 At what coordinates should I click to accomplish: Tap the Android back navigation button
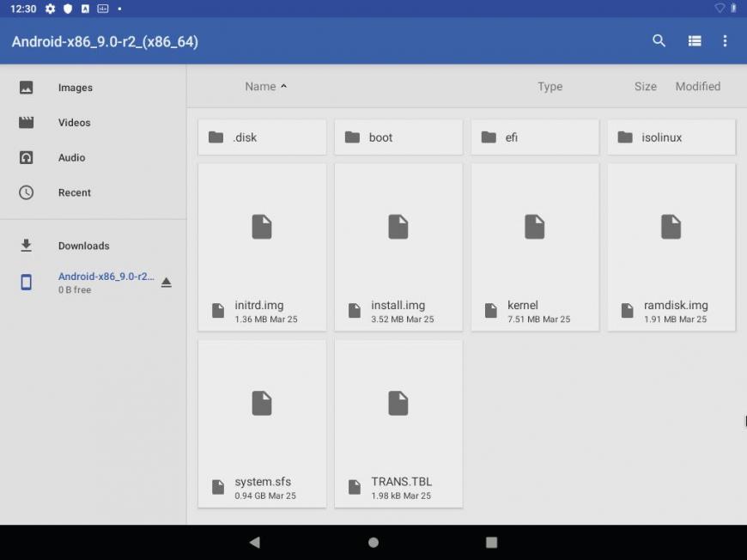point(255,542)
